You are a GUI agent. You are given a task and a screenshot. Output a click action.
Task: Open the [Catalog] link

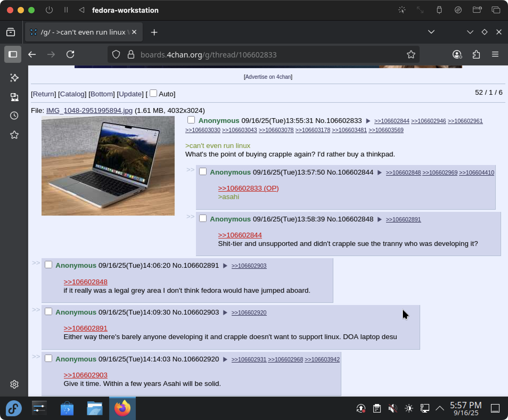click(72, 94)
